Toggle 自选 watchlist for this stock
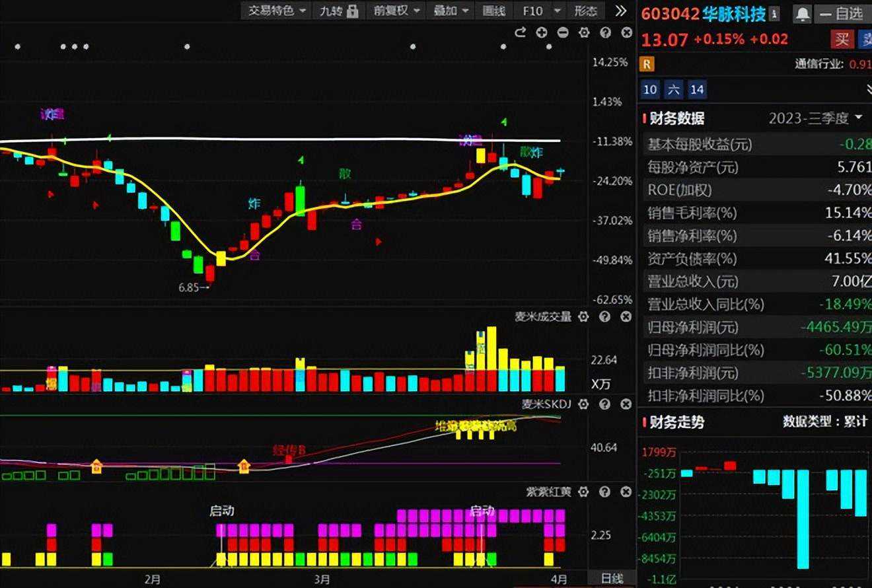872x588 pixels. [x=842, y=13]
